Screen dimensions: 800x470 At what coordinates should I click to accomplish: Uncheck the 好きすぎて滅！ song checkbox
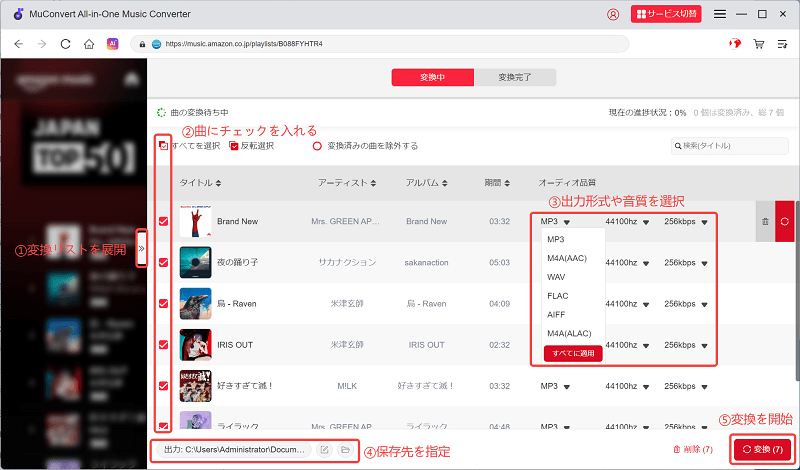[x=163, y=386]
